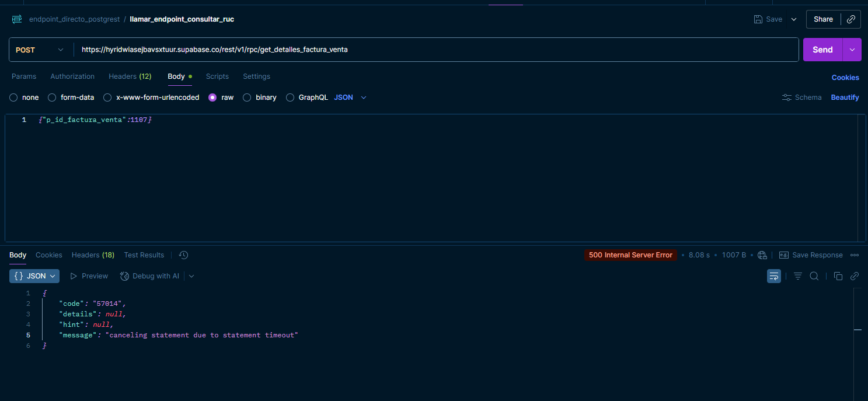
Task: Search the response with magnifier icon
Action: click(x=814, y=276)
